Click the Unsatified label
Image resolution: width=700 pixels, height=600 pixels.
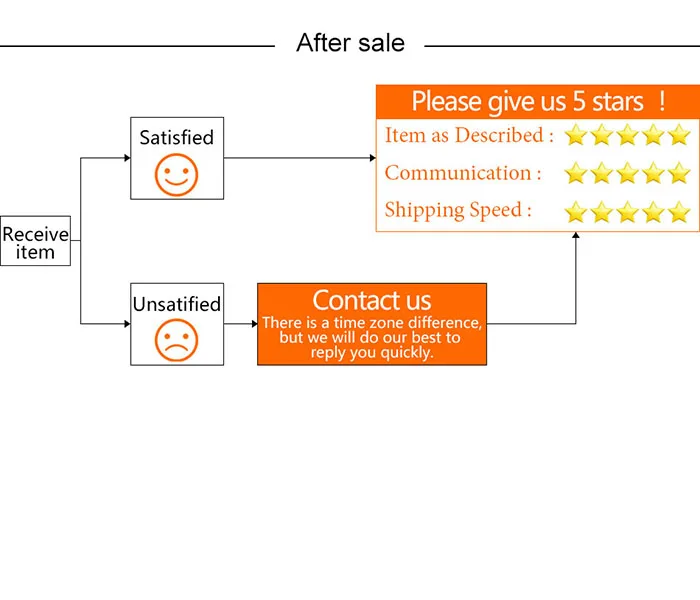[177, 304]
